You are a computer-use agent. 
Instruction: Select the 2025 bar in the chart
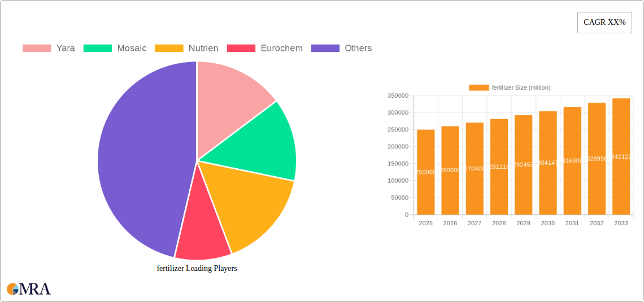click(426, 172)
